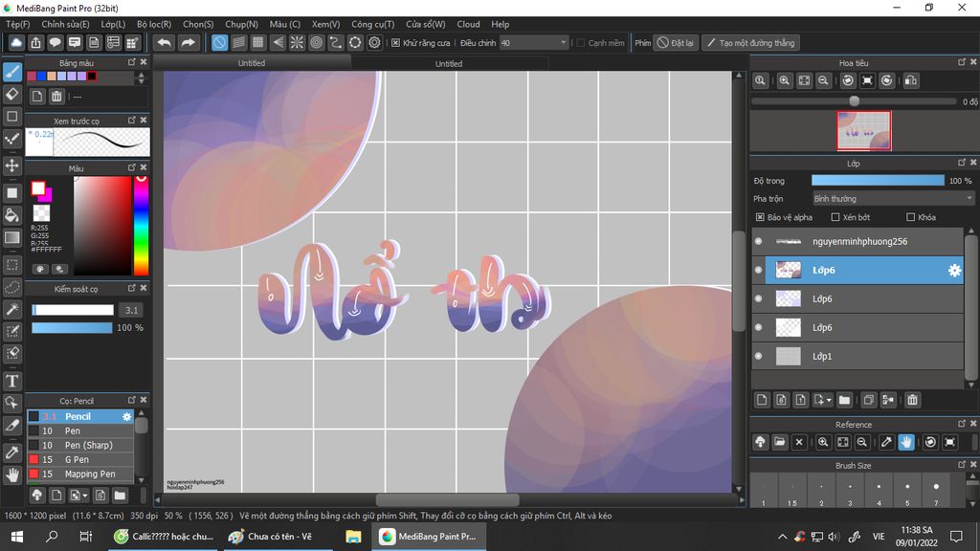
Task: Switch to the second Untitled tab
Action: click(x=449, y=63)
